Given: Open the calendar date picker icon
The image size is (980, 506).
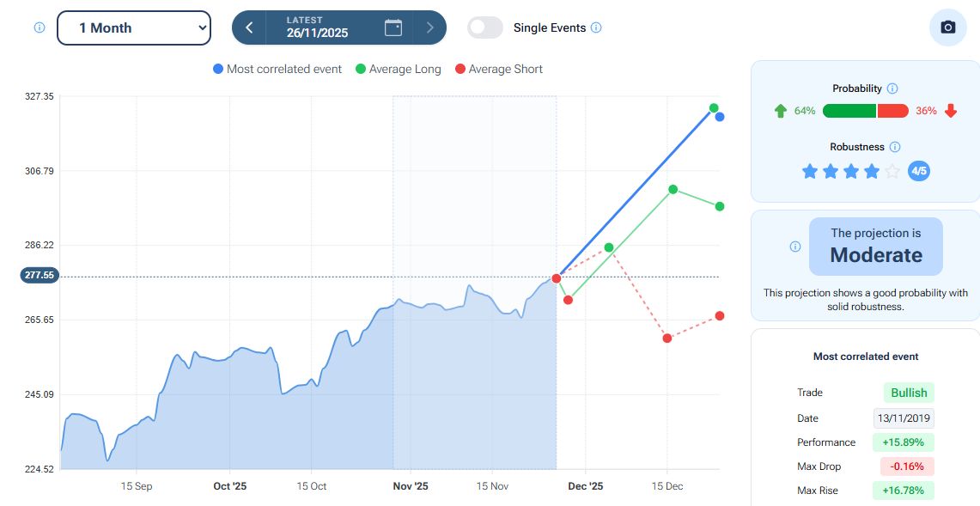Looking at the screenshot, I should pos(393,27).
